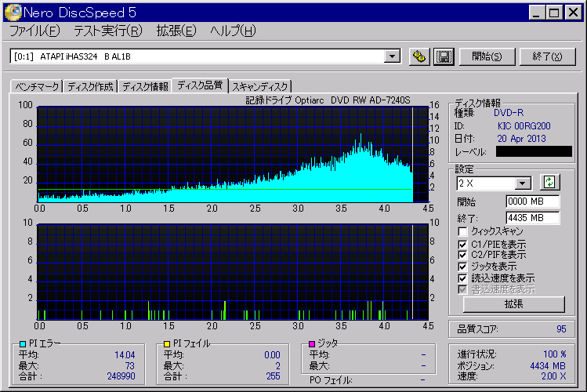The width and height of the screenshot is (587, 392).
Task: Click the Nero DiscSpeed title bar icon
Action: (13, 13)
